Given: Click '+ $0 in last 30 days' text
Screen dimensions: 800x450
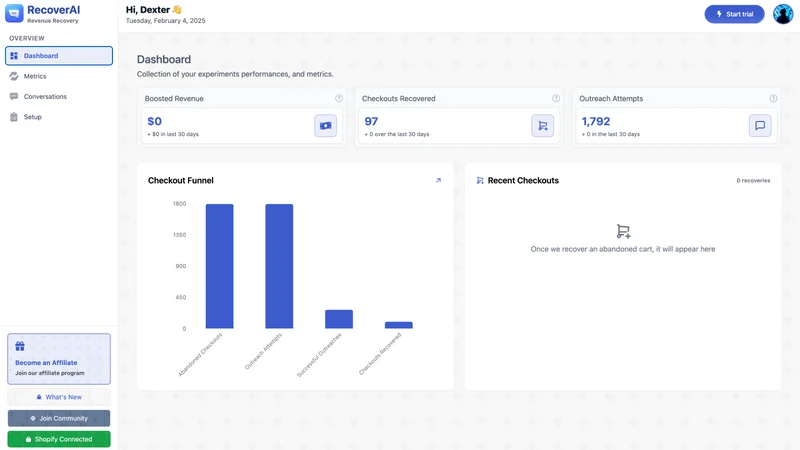Looking at the screenshot, I should coord(173,134).
